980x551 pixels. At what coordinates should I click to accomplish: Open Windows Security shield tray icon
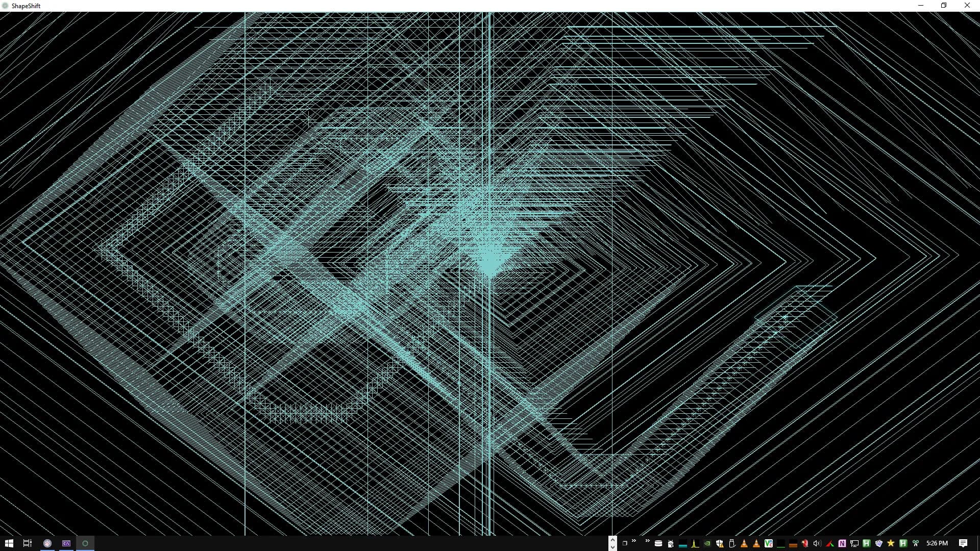(x=720, y=543)
